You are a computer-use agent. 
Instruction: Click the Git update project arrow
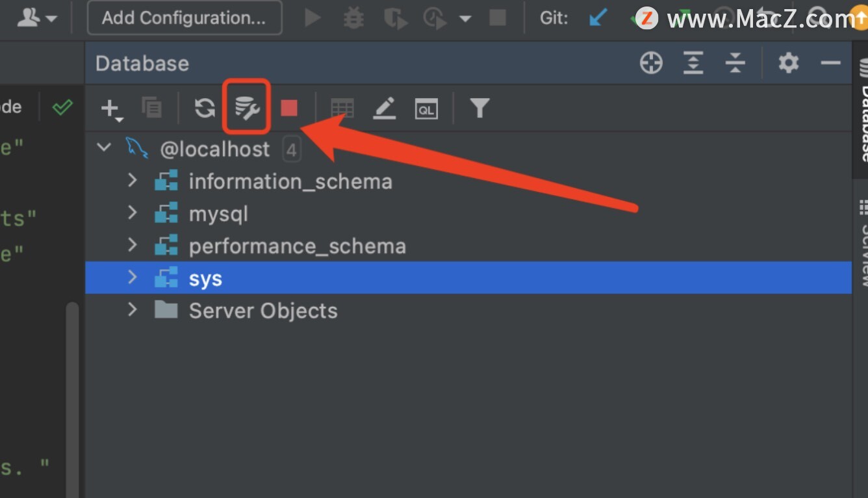point(598,18)
